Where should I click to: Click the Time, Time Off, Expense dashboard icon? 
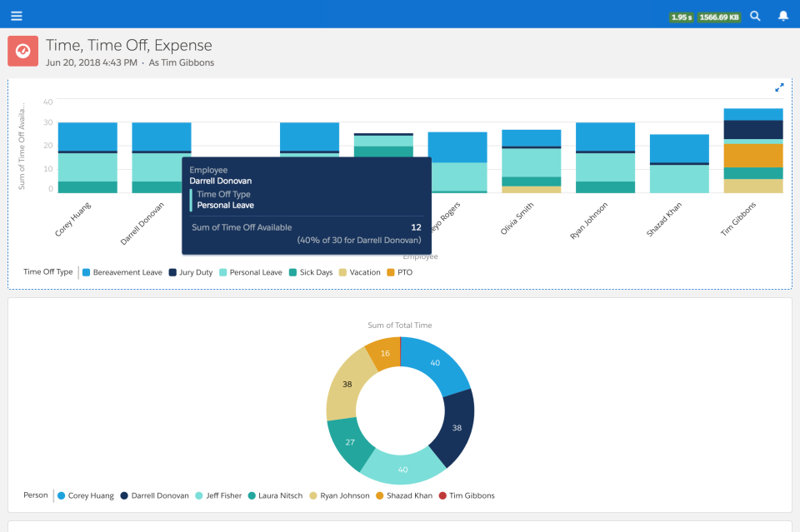22,51
